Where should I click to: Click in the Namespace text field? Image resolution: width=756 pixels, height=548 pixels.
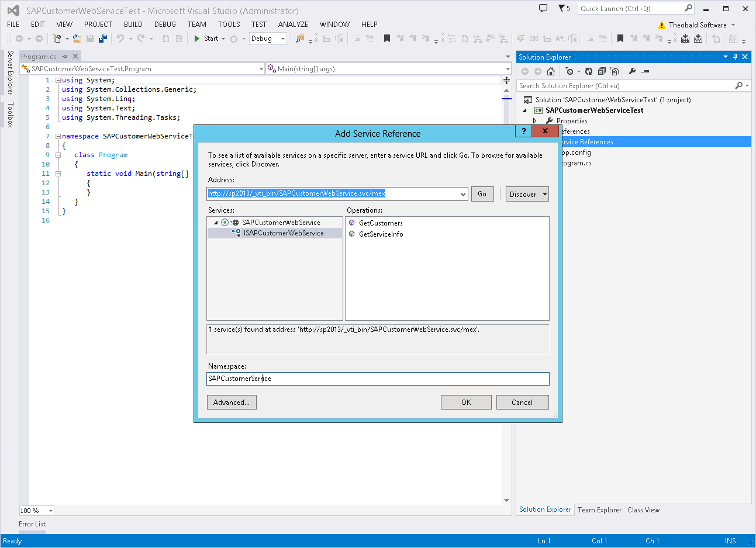[x=378, y=379]
